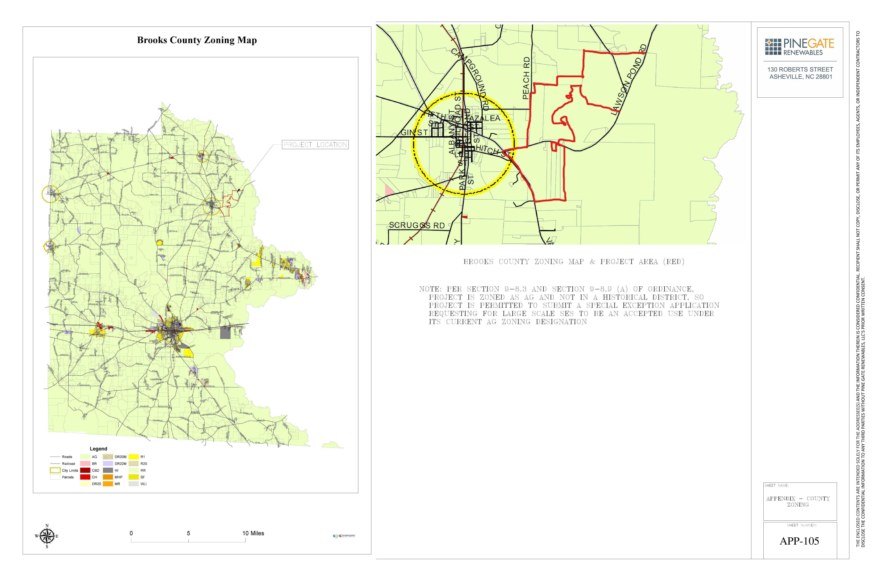Click the MR orange legend swatch
Screen dimensions: 882x588
coord(108,484)
